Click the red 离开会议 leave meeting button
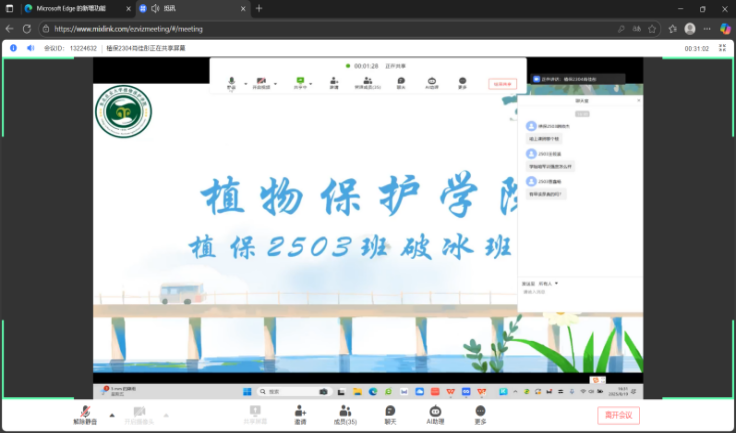The height and width of the screenshot is (433, 736). (617, 415)
